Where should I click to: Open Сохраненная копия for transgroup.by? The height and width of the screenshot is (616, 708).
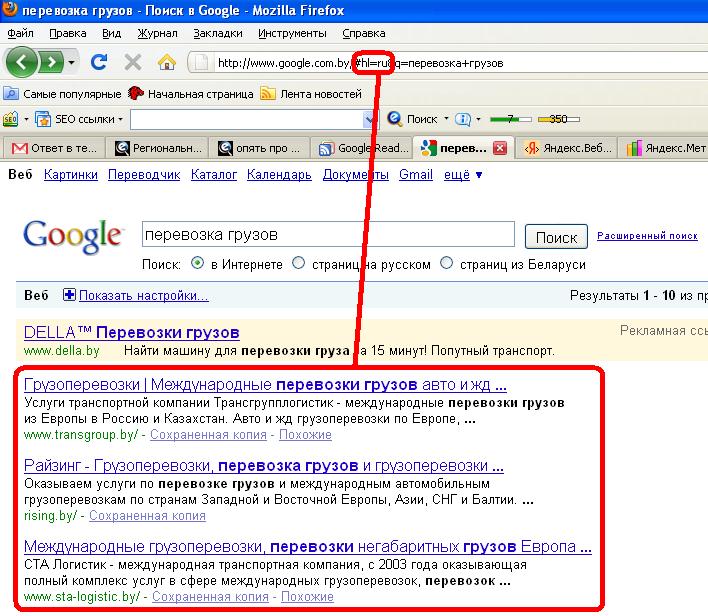pyautogui.click(x=208, y=434)
